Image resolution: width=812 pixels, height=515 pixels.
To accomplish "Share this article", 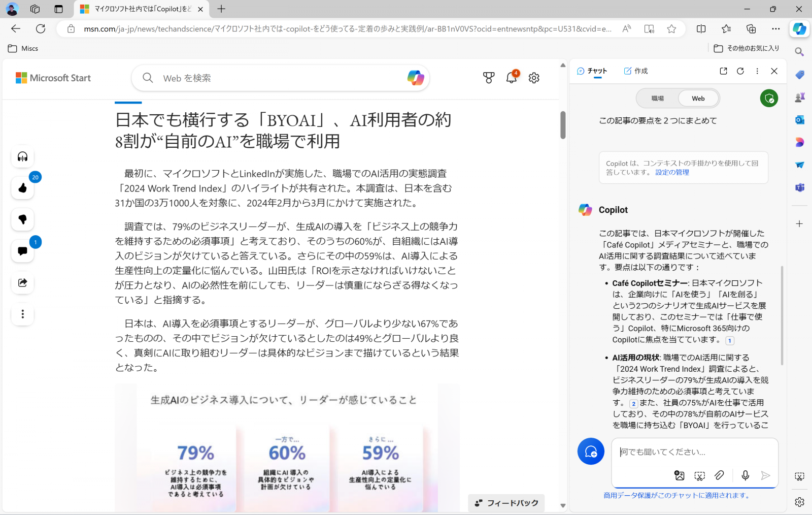I will 22,282.
